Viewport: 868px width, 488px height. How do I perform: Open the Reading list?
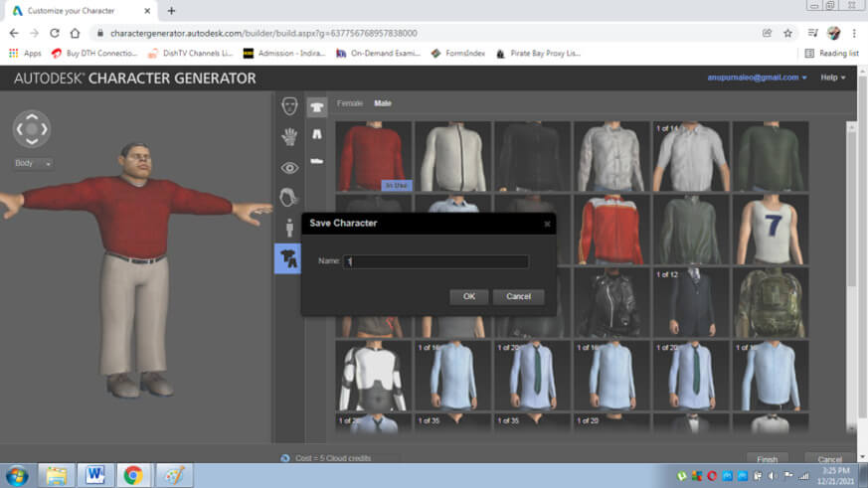point(831,53)
